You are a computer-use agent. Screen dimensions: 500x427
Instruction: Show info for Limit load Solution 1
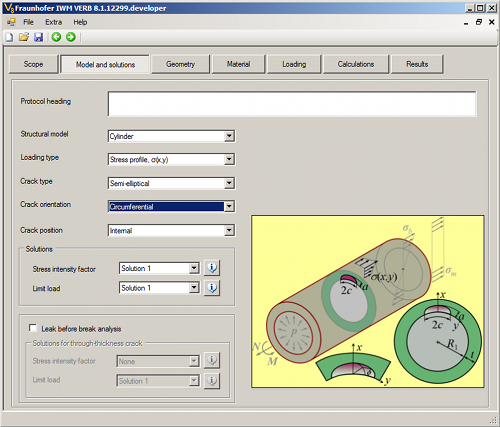pos(212,288)
